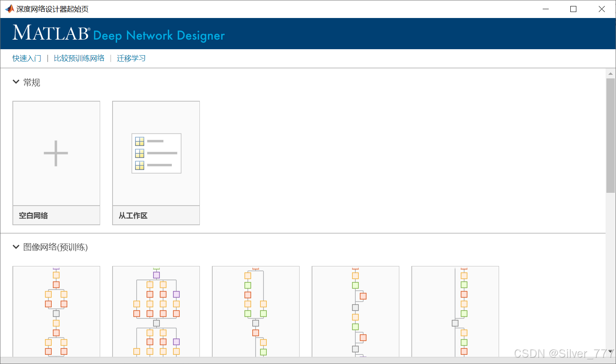Open the fifth pretrained image network thumbnail
This screenshot has height=364, width=616.
[455, 312]
